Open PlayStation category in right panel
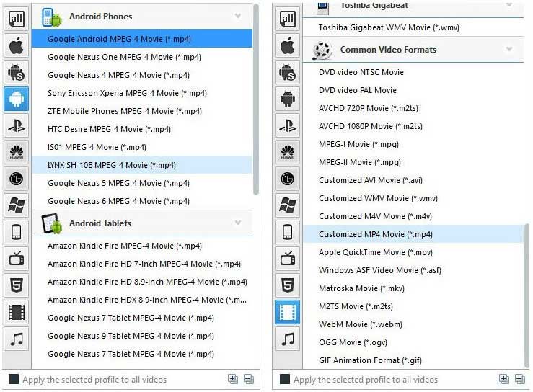 288,125
